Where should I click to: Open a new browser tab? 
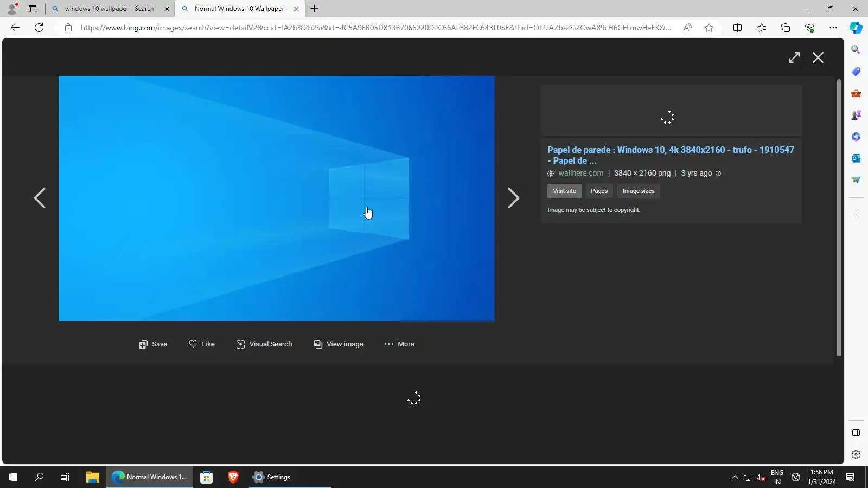(x=315, y=9)
